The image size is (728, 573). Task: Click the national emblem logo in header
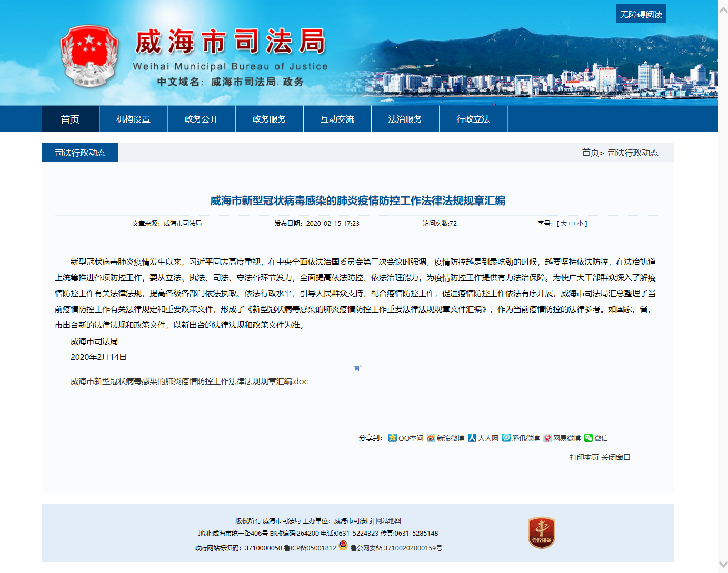[89, 56]
